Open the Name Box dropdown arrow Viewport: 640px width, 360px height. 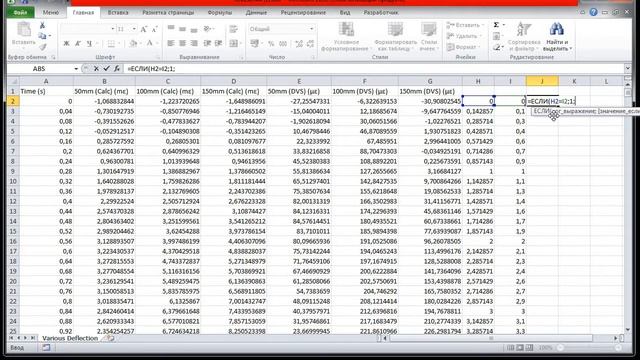76,69
